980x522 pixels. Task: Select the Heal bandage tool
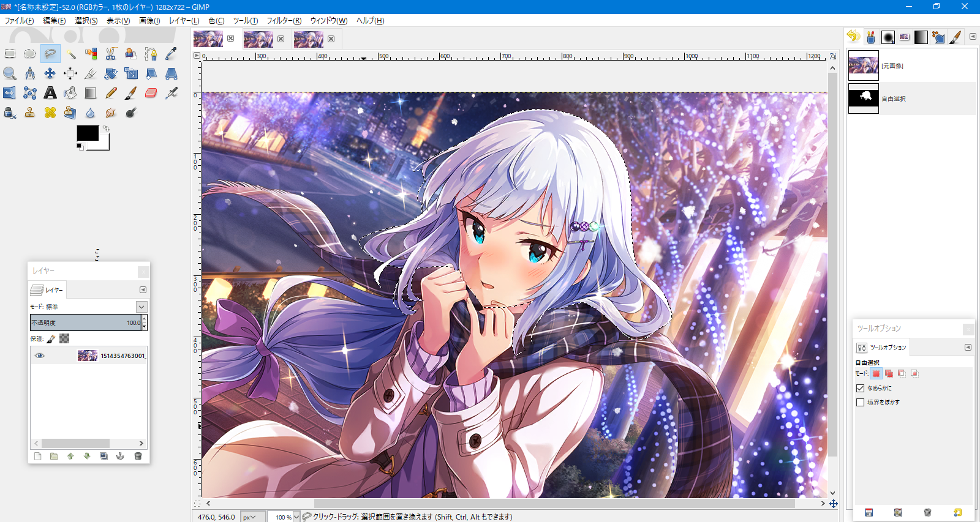tap(50, 113)
